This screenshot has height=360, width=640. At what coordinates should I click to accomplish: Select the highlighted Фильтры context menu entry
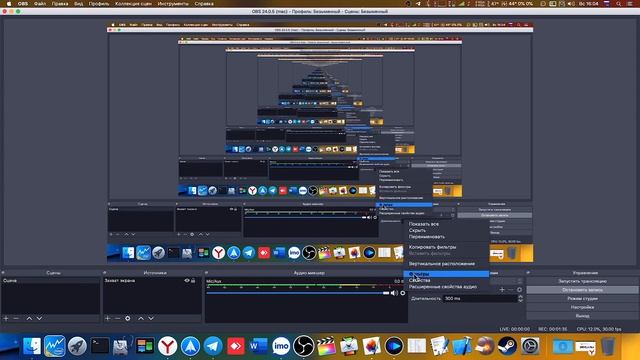[x=446, y=274]
